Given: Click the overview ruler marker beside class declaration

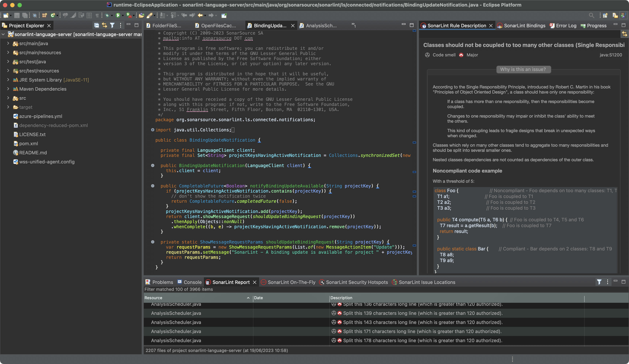Looking at the screenshot, I should pyautogui.click(x=414, y=143).
